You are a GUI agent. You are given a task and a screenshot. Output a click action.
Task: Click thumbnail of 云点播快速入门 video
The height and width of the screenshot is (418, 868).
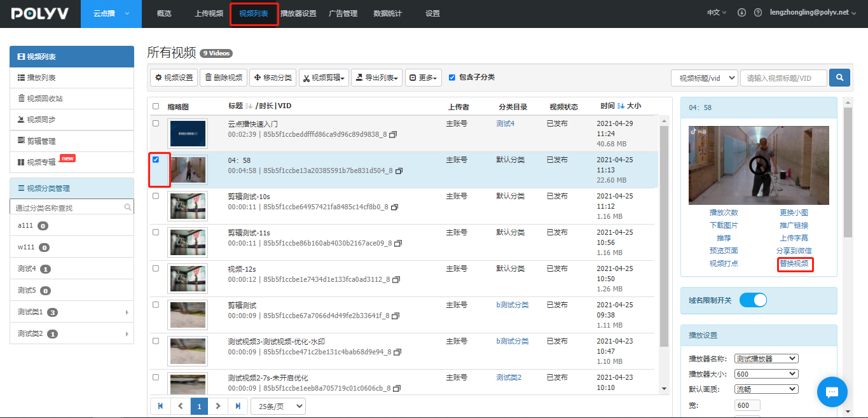point(187,134)
